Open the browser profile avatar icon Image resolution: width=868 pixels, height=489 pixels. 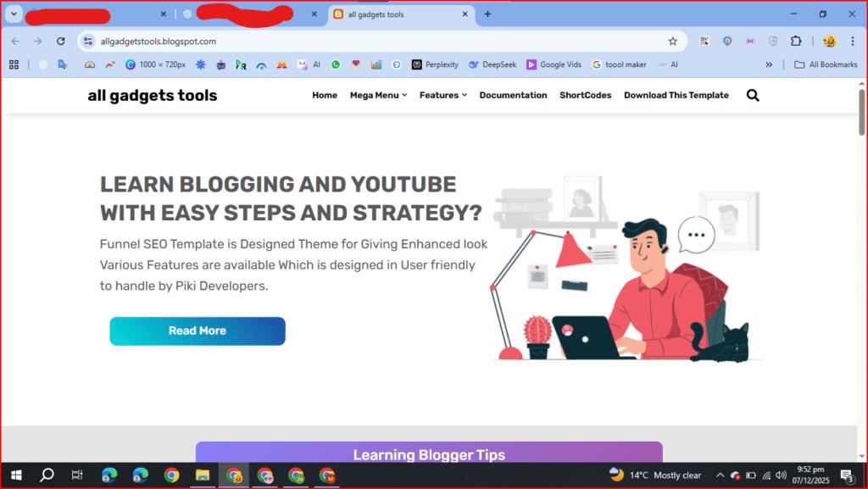pos(828,41)
